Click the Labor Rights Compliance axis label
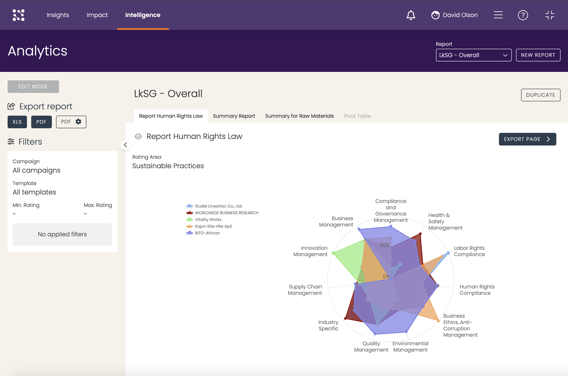Image resolution: width=568 pixels, height=376 pixels. click(469, 251)
